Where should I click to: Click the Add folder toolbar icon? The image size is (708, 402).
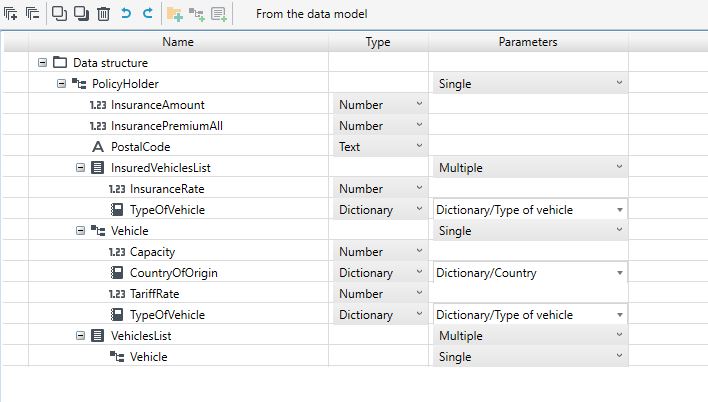point(175,14)
